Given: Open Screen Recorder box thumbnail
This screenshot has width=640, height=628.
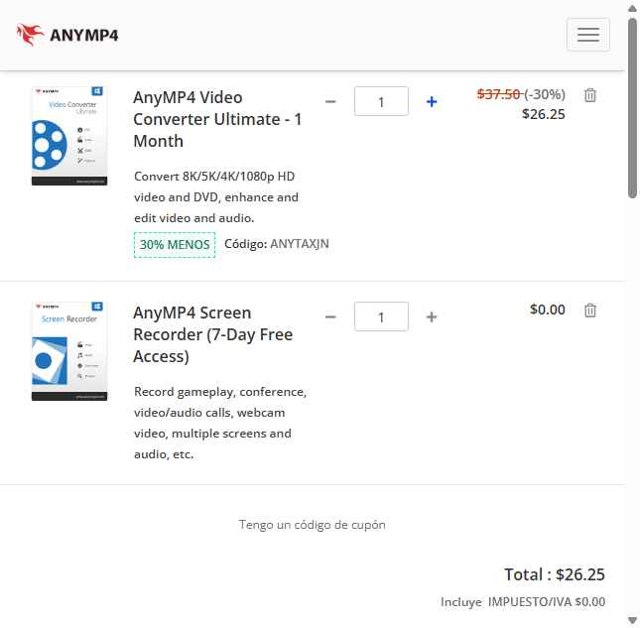Looking at the screenshot, I should [x=69, y=351].
